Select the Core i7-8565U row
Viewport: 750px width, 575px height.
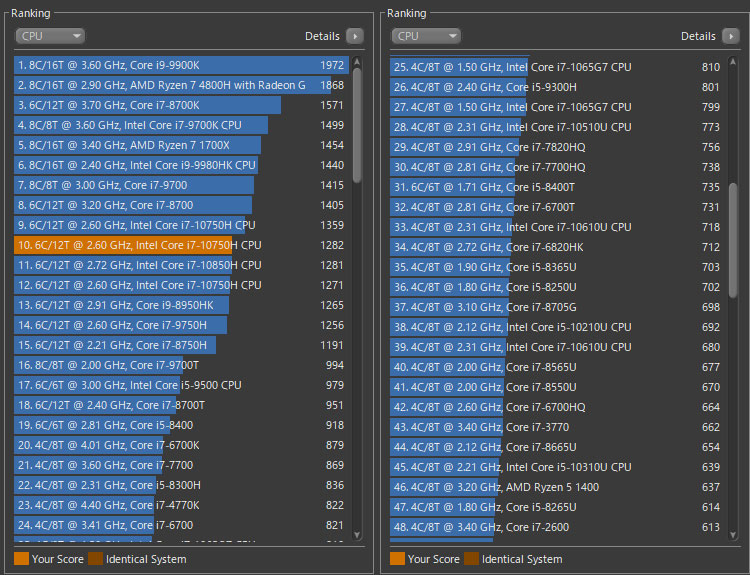pos(558,367)
